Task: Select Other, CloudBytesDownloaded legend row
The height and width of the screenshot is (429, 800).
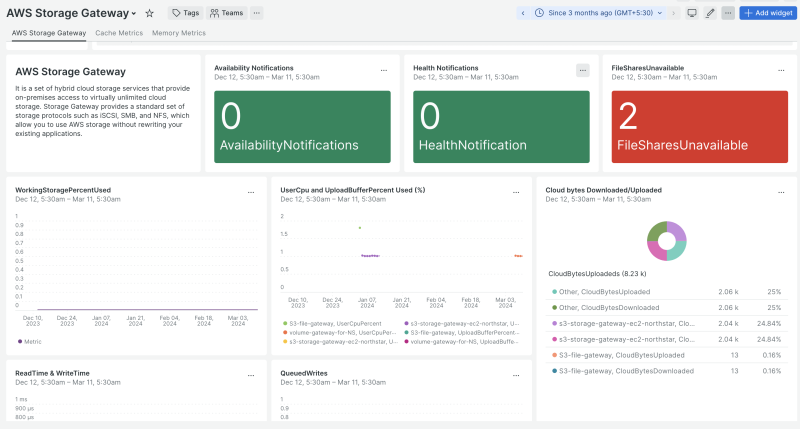Action: pyautogui.click(x=666, y=308)
